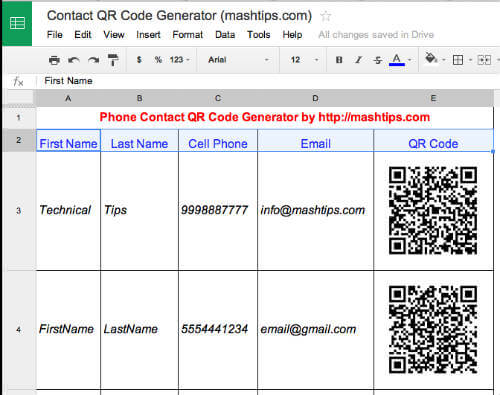
Task: Click the merge cells icon
Action: tap(484, 60)
